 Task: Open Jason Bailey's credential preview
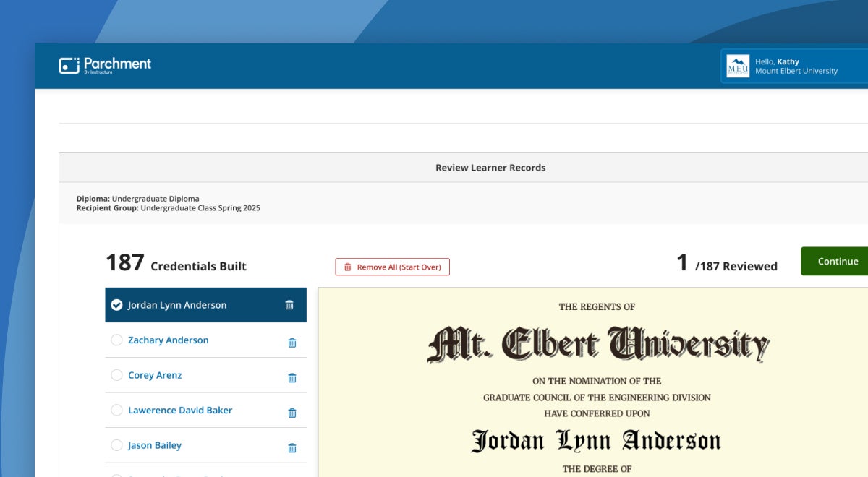(155, 445)
